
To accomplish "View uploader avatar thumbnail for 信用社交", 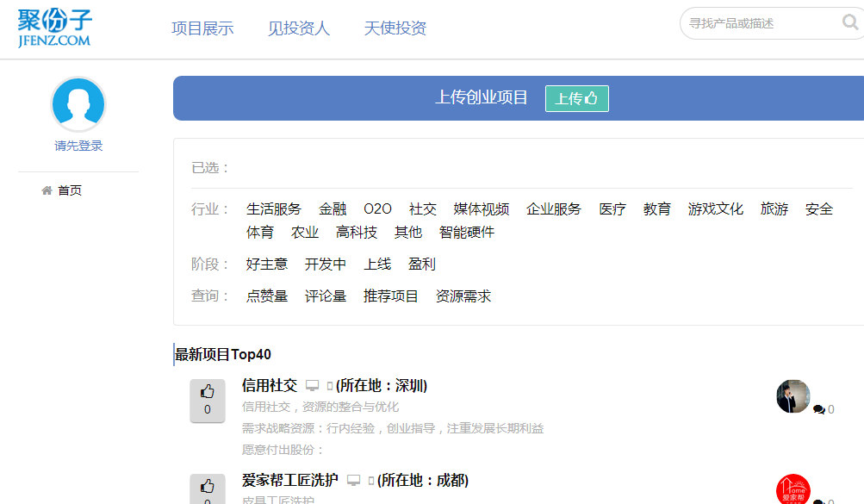I will 793,396.
